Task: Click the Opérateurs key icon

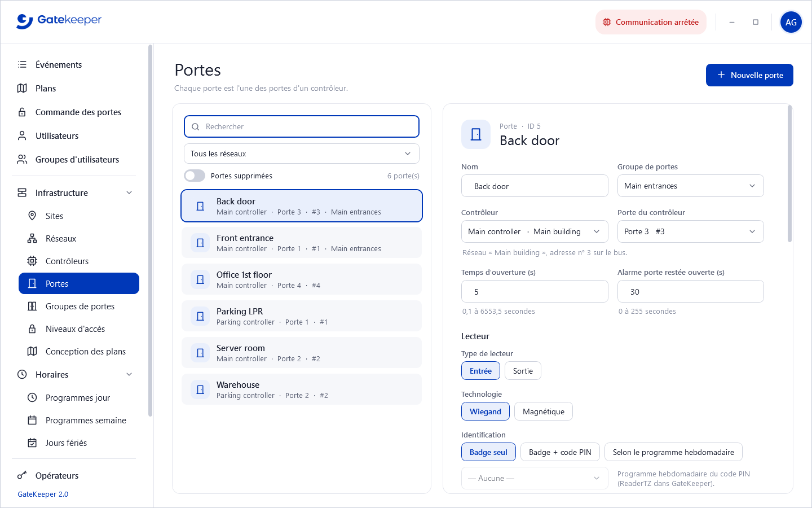Action: coord(22,475)
